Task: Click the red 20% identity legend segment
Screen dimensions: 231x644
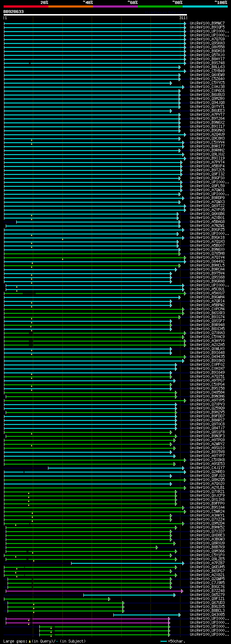Action: (26, 6)
